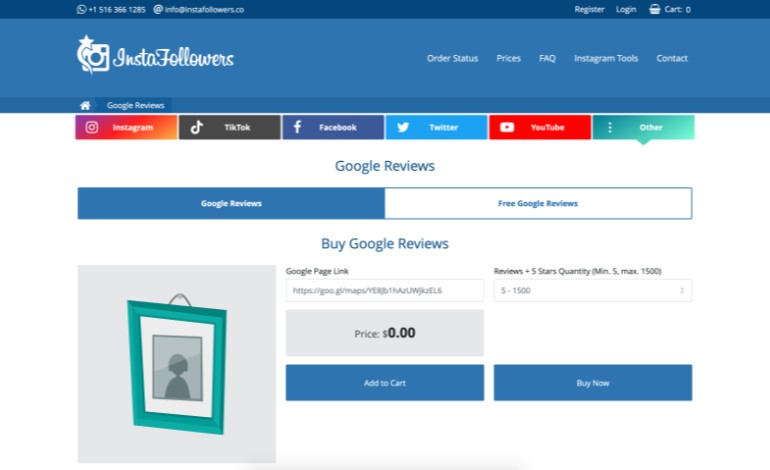Open the YouTube services tab
Image resolution: width=770 pixels, height=470 pixels.
[540, 127]
